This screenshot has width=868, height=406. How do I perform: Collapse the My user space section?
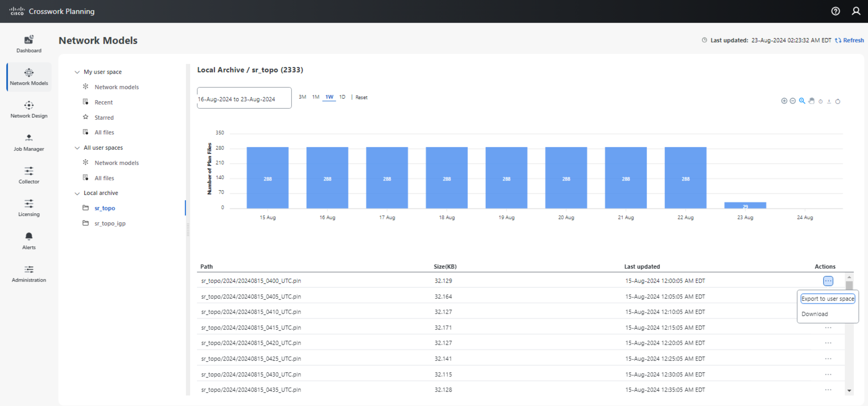tap(77, 72)
